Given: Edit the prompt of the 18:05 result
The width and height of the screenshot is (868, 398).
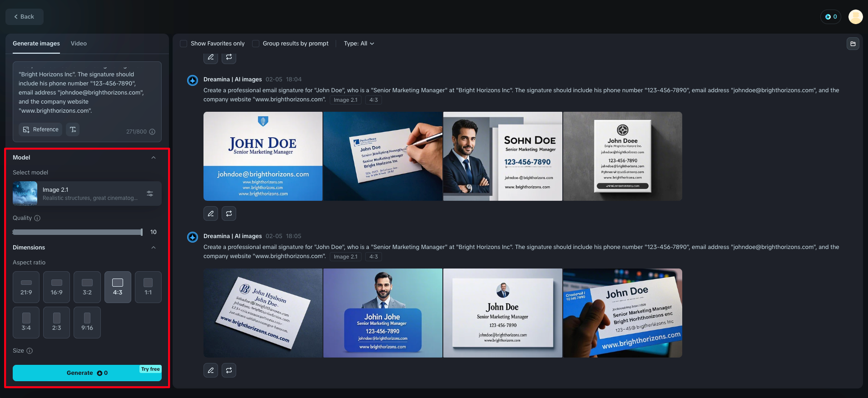Looking at the screenshot, I should [x=211, y=370].
